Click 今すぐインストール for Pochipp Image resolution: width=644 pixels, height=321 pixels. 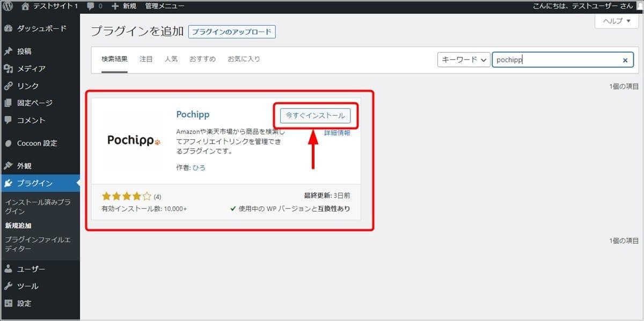(x=316, y=115)
